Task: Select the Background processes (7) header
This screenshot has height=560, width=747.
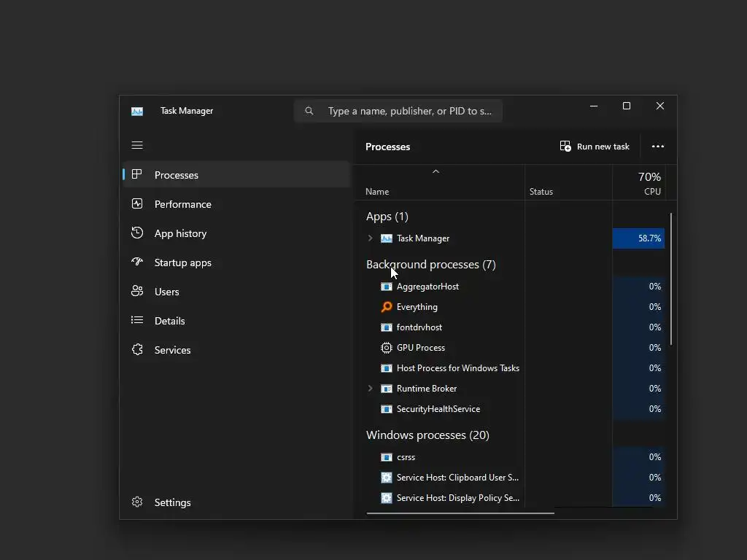Action: point(431,265)
